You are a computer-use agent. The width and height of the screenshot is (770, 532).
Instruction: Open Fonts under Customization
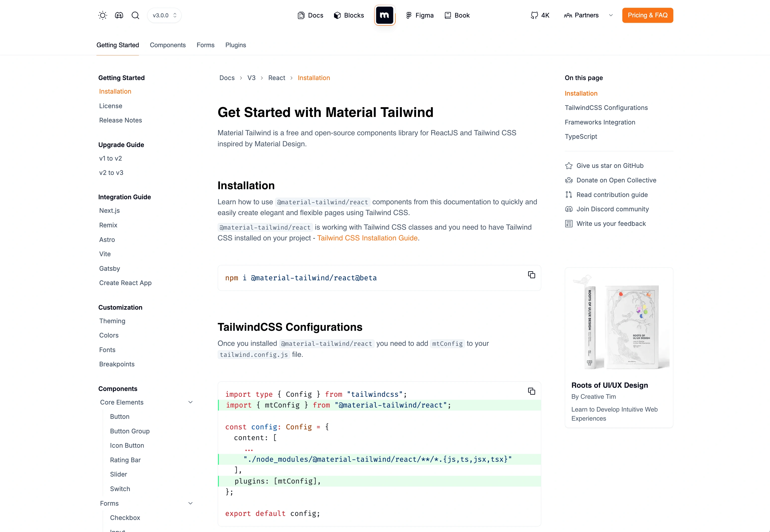coord(107,350)
